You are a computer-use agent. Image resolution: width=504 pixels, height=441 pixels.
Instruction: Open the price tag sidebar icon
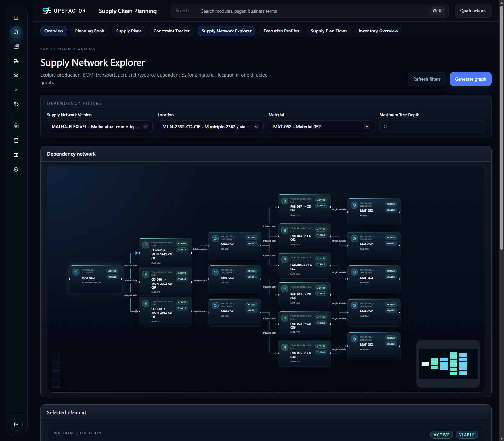point(16,104)
